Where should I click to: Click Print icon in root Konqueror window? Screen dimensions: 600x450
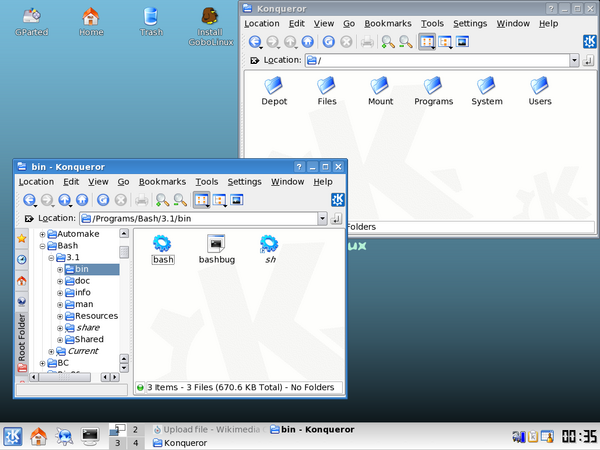point(368,42)
